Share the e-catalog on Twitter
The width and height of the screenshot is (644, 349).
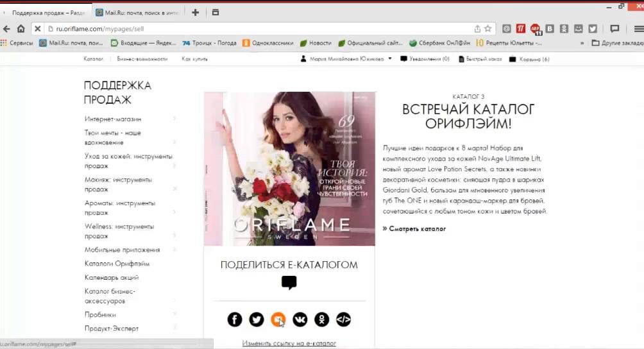pyautogui.click(x=257, y=319)
